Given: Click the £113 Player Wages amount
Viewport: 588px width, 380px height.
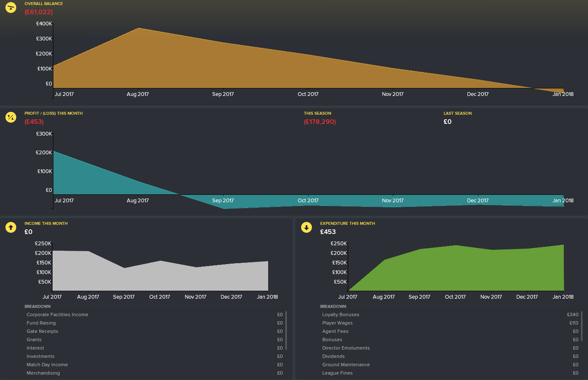Looking at the screenshot, I should (x=574, y=323).
